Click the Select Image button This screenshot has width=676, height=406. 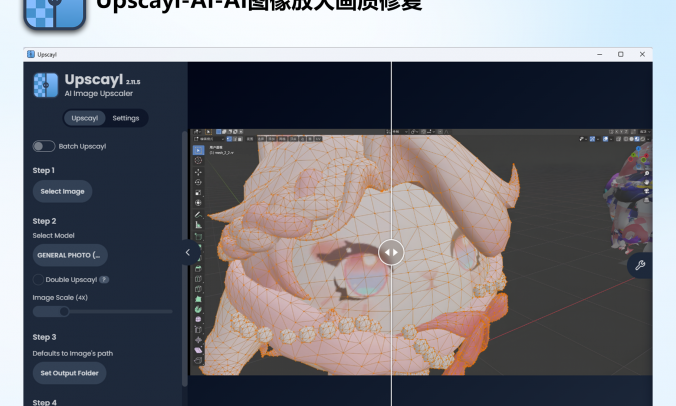click(x=63, y=191)
